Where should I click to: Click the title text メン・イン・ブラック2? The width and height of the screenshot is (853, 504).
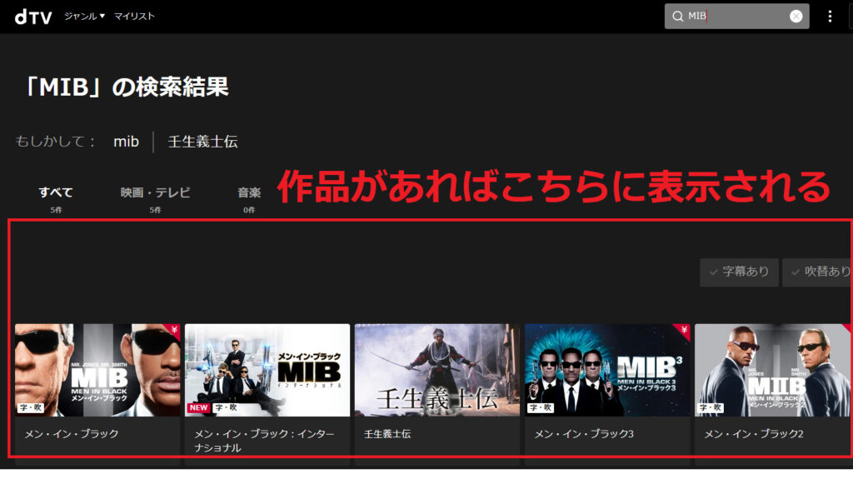click(753, 434)
